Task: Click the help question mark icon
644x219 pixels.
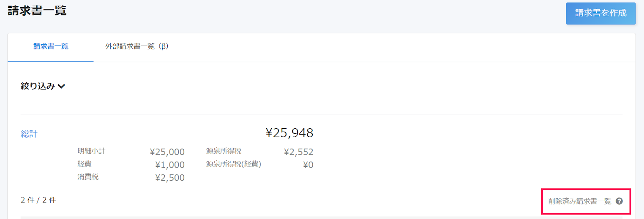Action: pos(619,201)
